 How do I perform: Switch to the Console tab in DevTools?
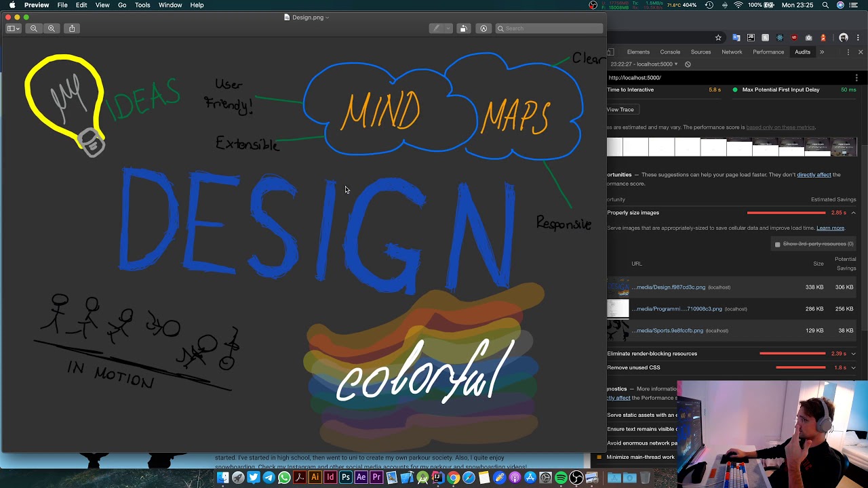[670, 52]
